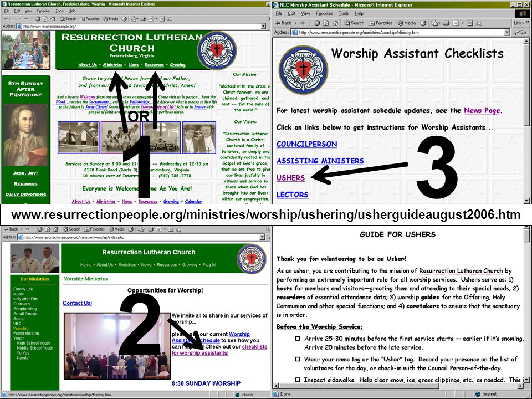Click horizontal scroll-right arrow in Guide for Ushers pane
The image size is (532, 399).
(x=520, y=386)
